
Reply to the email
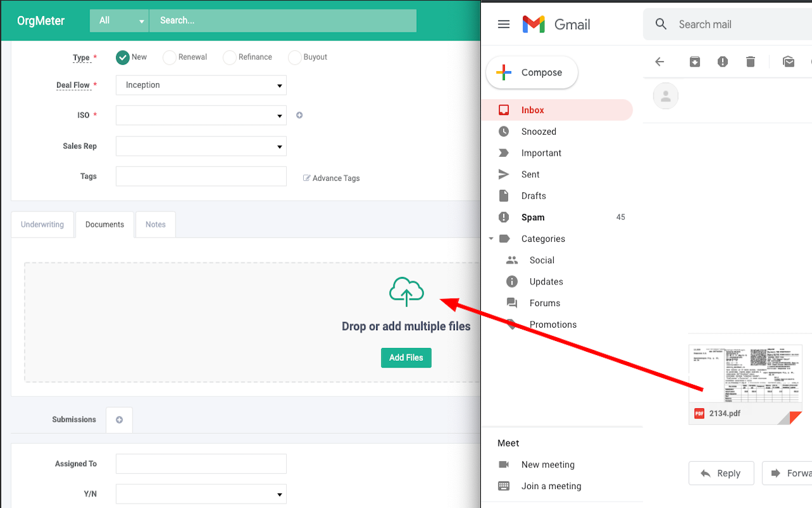tap(721, 473)
